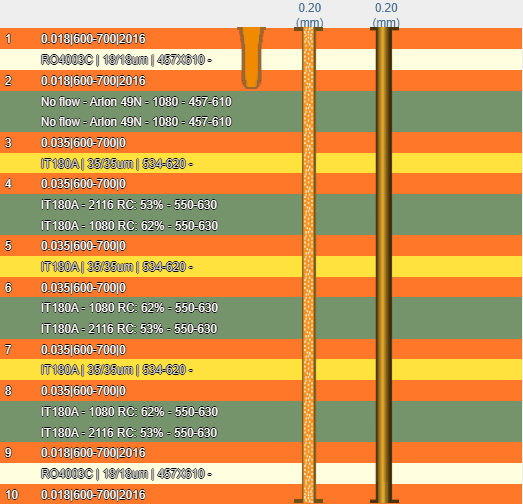Select IT180A 1080 RC 62% prepreg under layer 6

(x=261, y=308)
